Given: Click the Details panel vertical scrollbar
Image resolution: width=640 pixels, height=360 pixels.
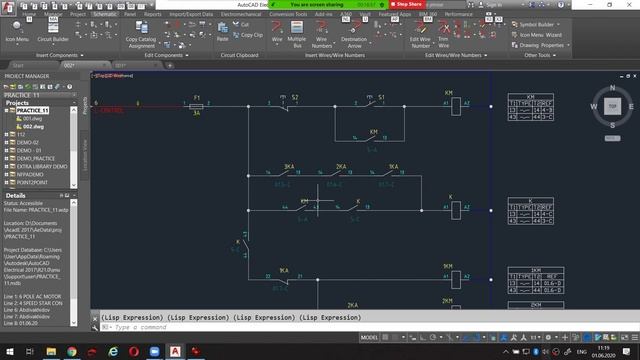Looking at the screenshot, I should coord(73,262).
